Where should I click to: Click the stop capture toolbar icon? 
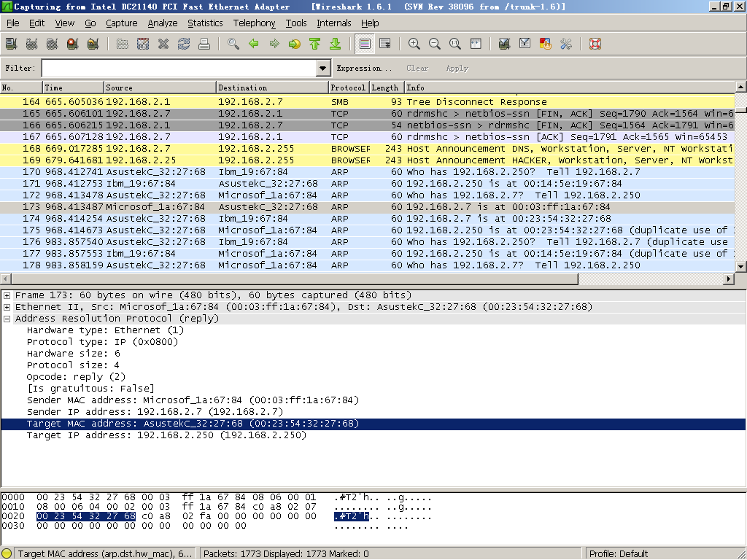tap(72, 44)
